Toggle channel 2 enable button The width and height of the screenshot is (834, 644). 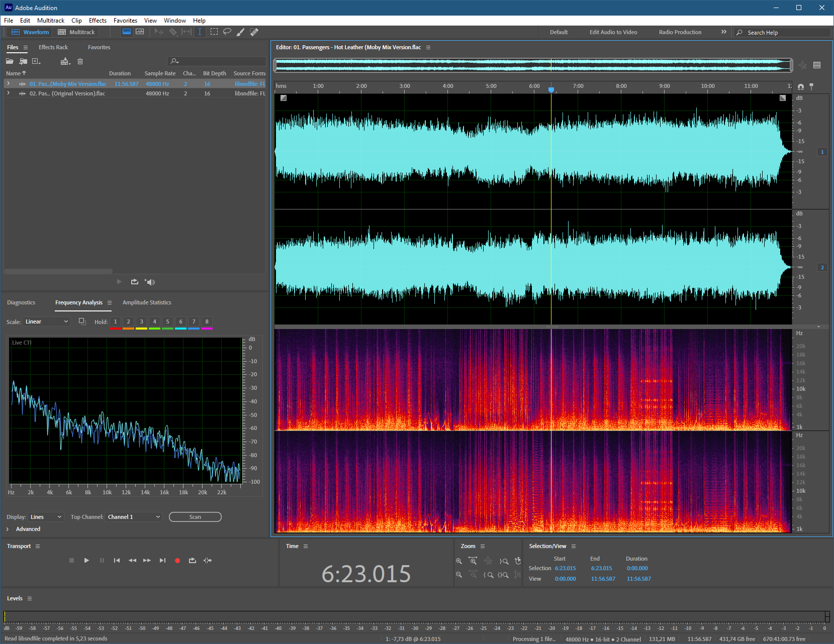click(822, 267)
